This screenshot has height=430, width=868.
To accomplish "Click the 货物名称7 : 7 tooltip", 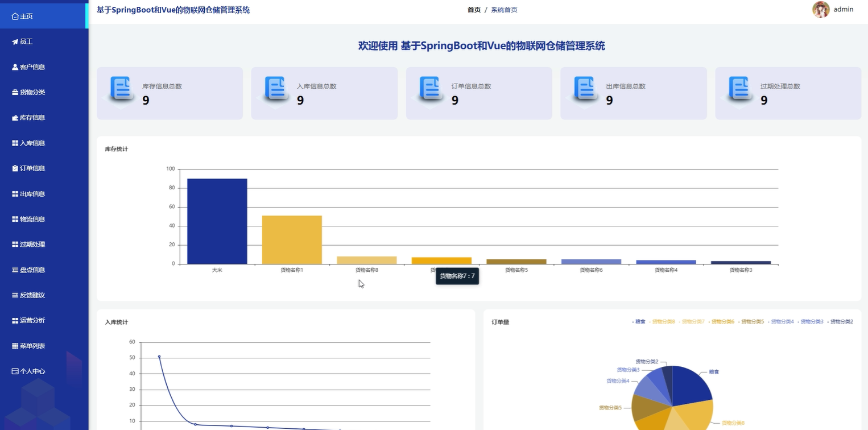I will click(457, 276).
